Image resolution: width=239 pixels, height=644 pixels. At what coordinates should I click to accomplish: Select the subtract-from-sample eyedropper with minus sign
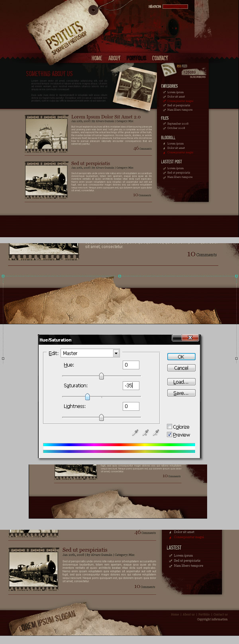coord(156,433)
